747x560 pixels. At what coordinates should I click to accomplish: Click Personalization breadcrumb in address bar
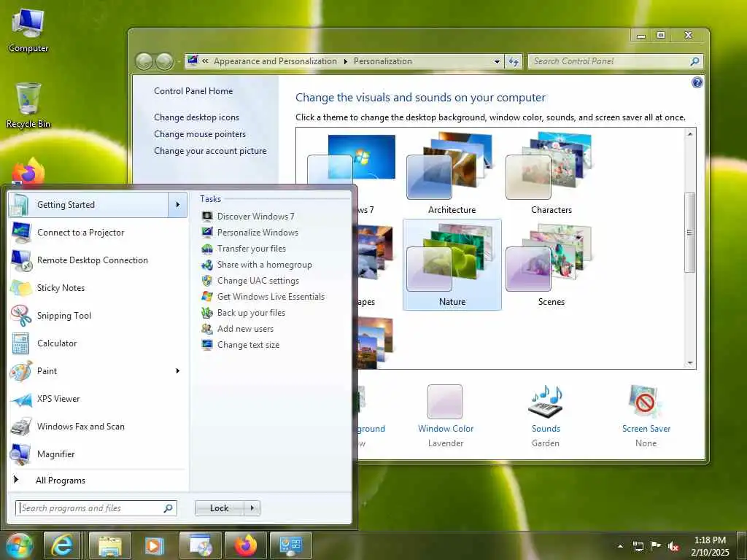coord(382,61)
